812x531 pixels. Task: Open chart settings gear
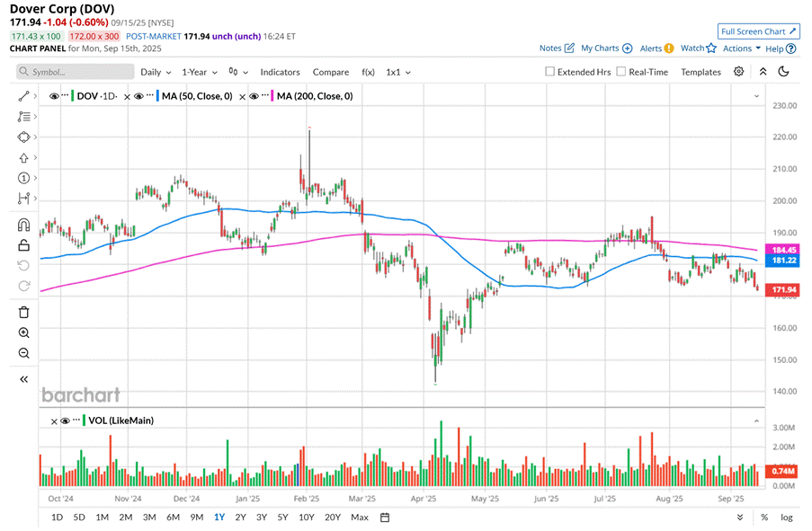click(739, 71)
